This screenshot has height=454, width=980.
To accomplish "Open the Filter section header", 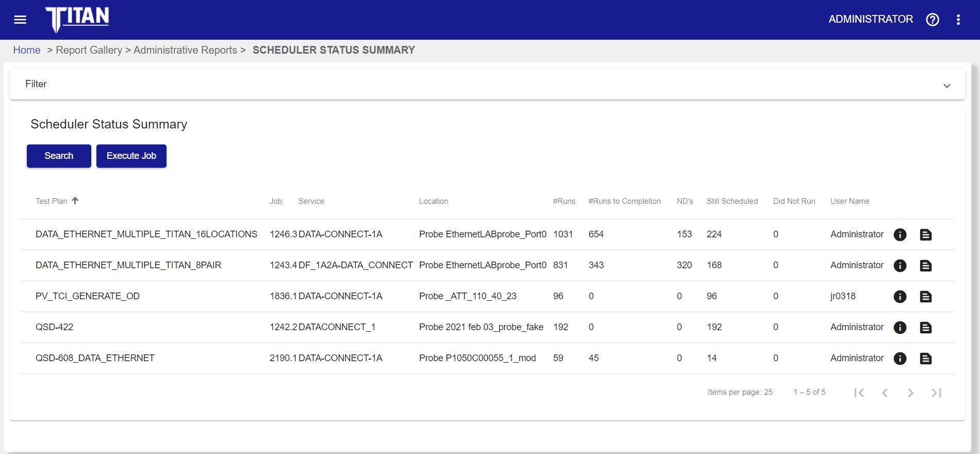I will pyautogui.click(x=487, y=84).
